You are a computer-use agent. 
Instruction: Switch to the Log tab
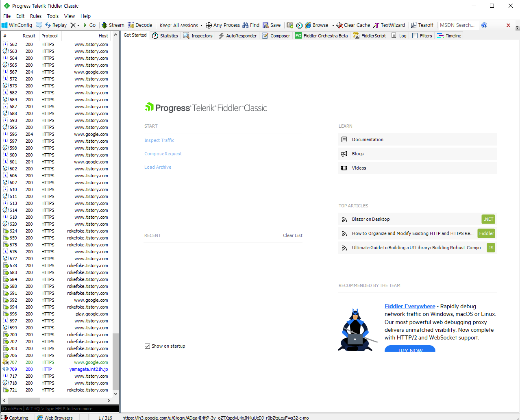pyautogui.click(x=399, y=36)
